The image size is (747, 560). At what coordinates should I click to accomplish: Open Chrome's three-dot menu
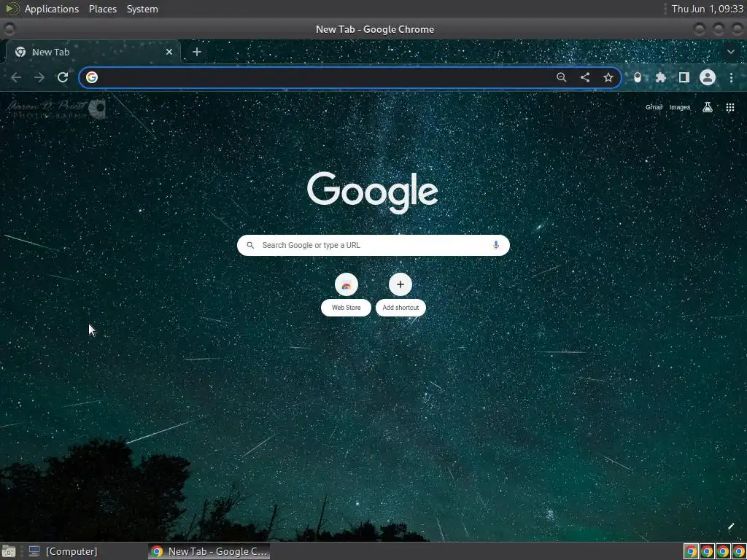(731, 77)
